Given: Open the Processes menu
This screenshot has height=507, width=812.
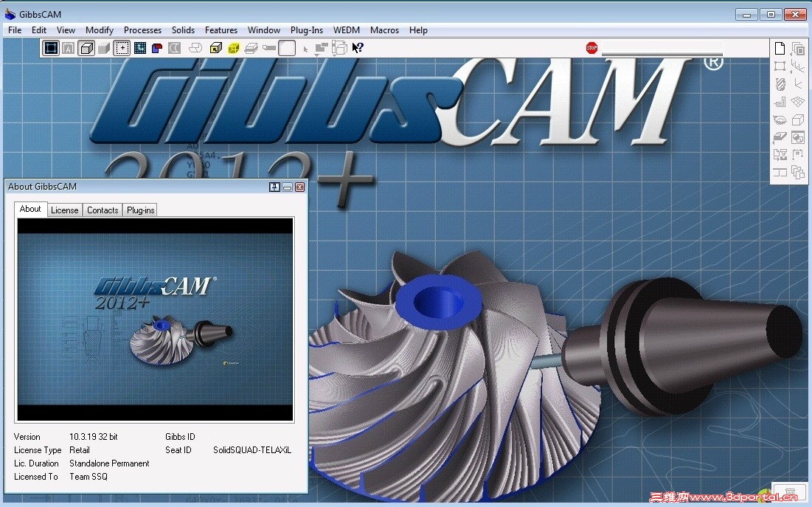Looking at the screenshot, I should (x=142, y=30).
